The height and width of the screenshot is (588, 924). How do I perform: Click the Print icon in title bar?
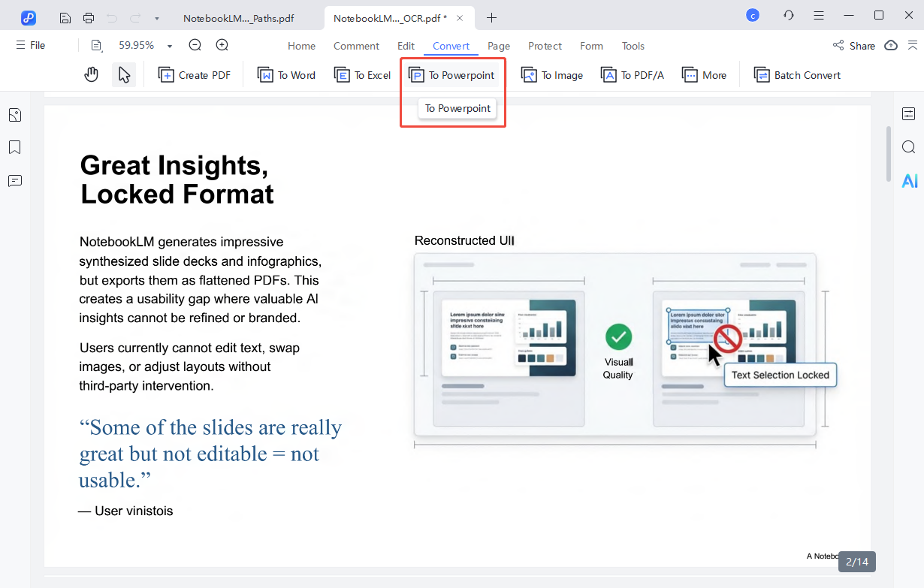tap(88, 17)
